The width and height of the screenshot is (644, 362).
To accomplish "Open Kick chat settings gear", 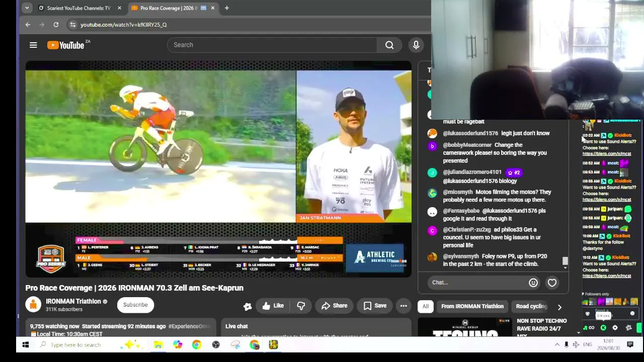I will pyautogui.click(x=615, y=328).
